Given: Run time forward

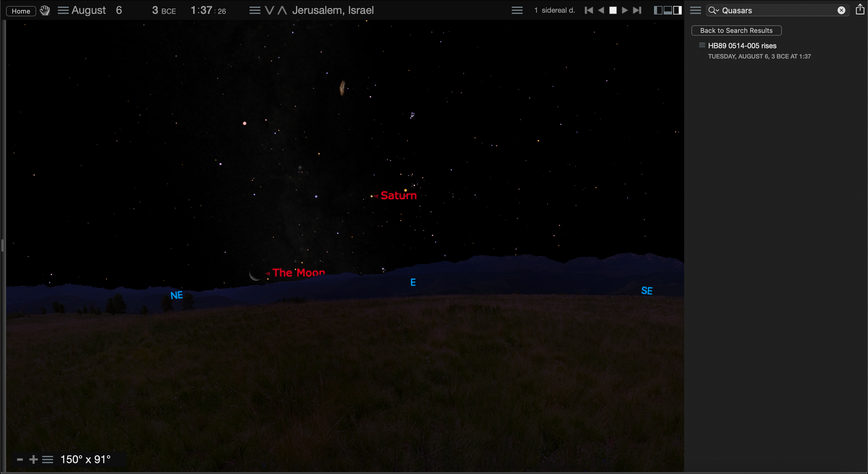Looking at the screenshot, I should click(625, 10).
